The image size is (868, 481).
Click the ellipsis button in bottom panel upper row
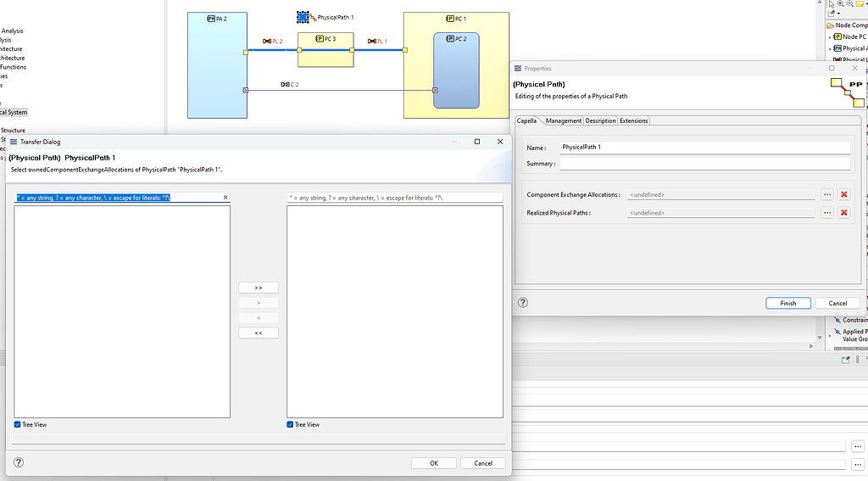[858, 446]
